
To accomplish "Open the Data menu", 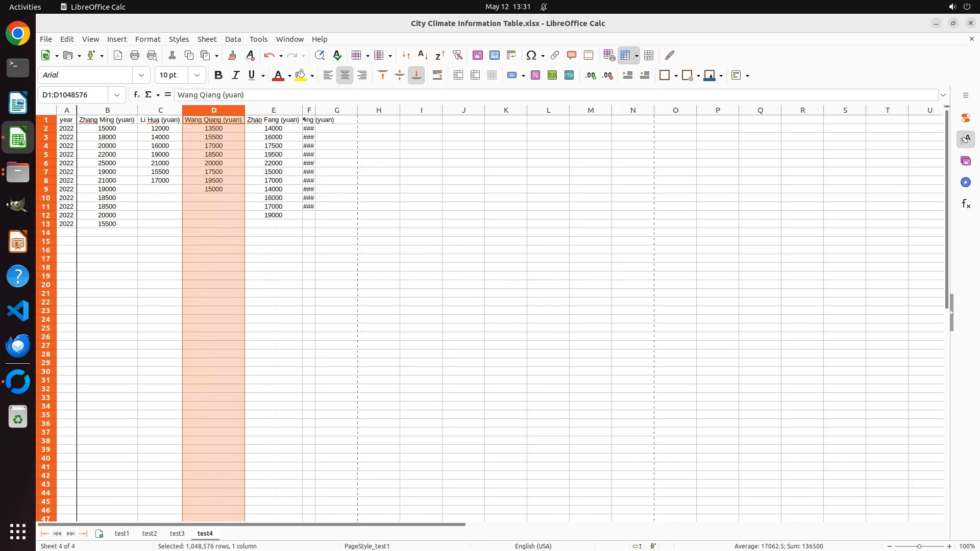I will click(233, 39).
